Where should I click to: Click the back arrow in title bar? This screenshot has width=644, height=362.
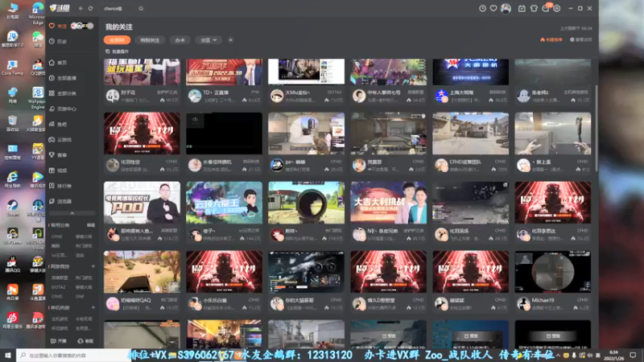pyautogui.click(x=81, y=8)
